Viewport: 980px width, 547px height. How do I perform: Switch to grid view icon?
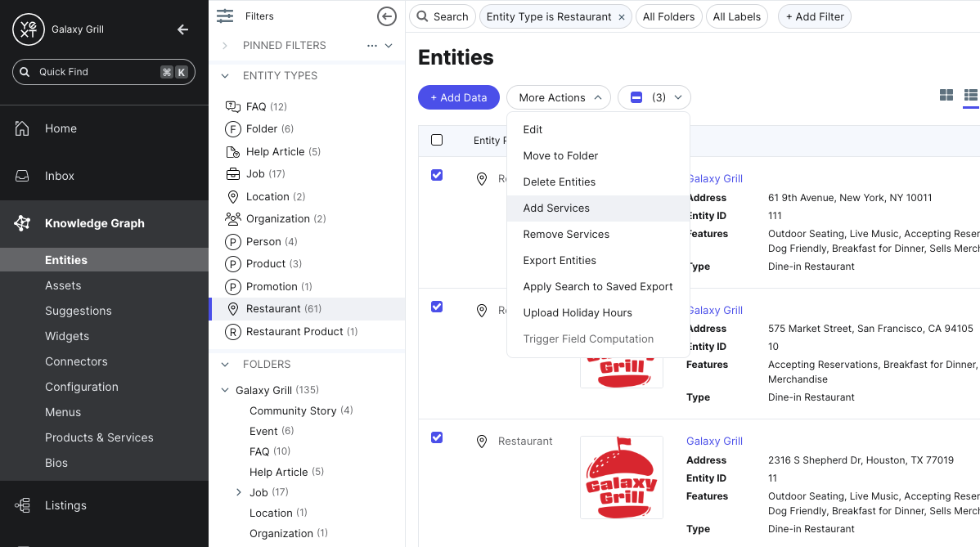click(x=946, y=96)
